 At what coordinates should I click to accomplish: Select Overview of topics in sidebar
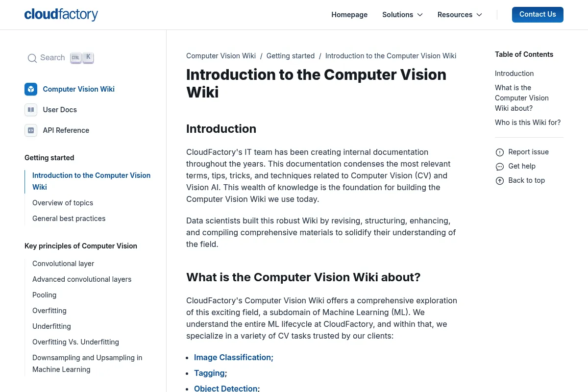click(63, 203)
